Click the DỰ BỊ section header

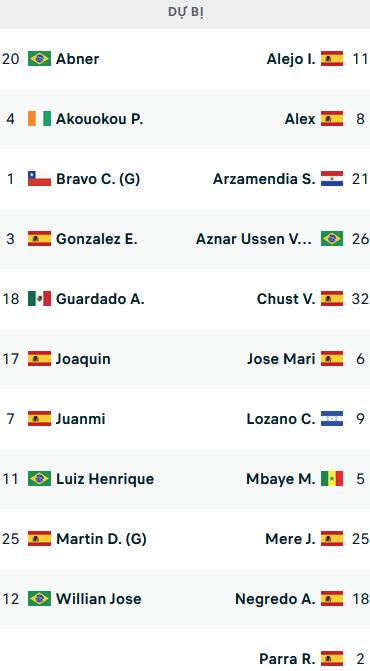coord(185,12)
